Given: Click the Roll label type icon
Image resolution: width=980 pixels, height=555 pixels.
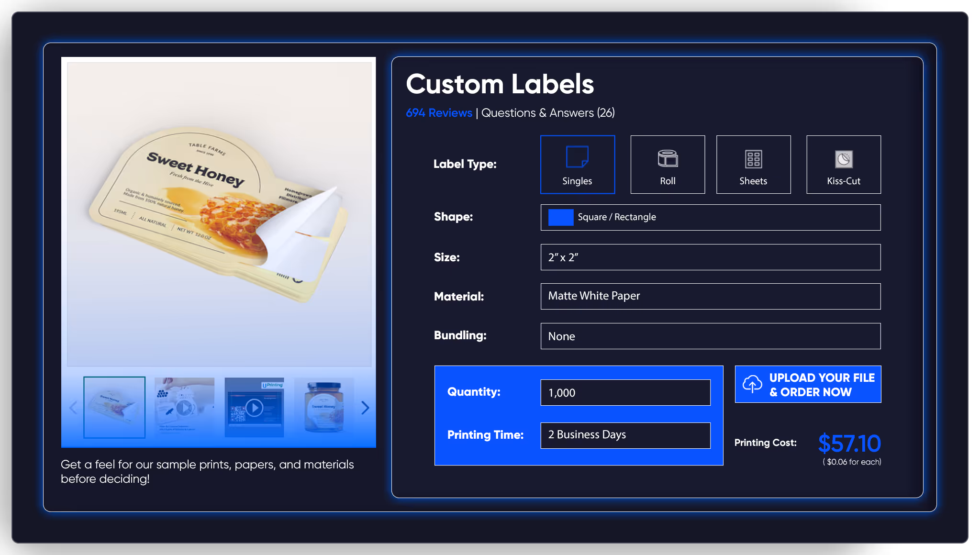Looking at the screenshot, I should coord(667,158).
